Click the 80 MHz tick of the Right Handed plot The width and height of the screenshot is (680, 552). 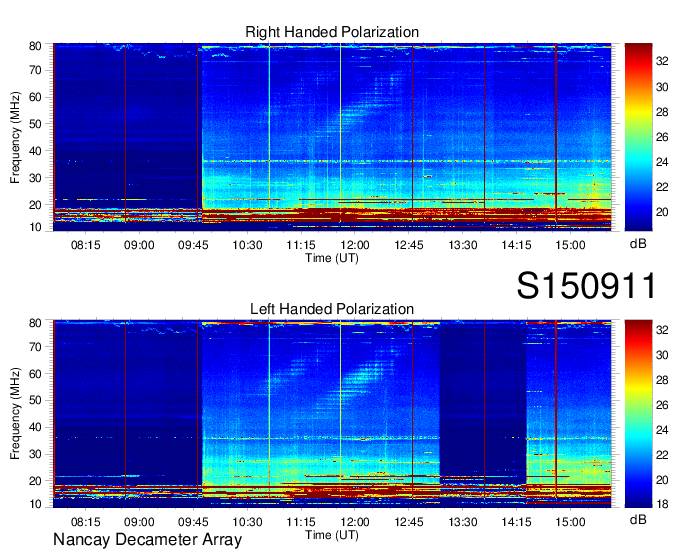(35, 46)
